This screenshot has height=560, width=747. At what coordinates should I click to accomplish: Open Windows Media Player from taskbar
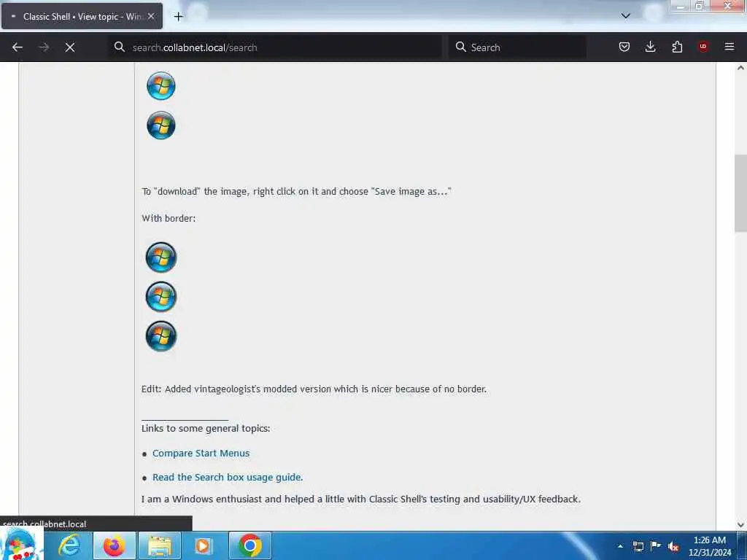[x=204, y=545]
